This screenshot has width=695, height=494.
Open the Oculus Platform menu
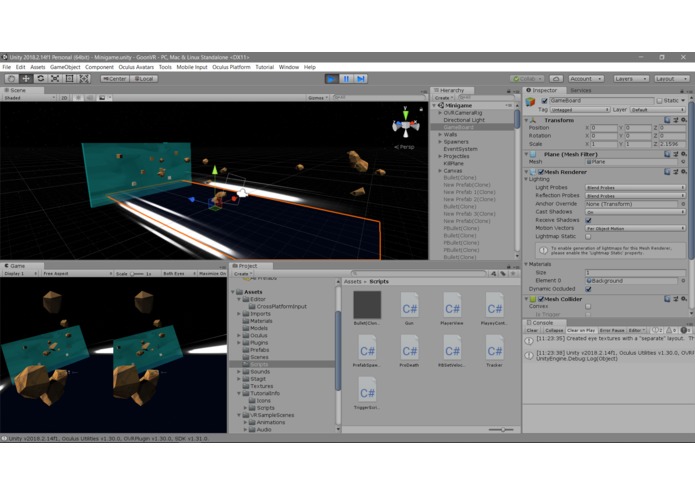[231, 67]
